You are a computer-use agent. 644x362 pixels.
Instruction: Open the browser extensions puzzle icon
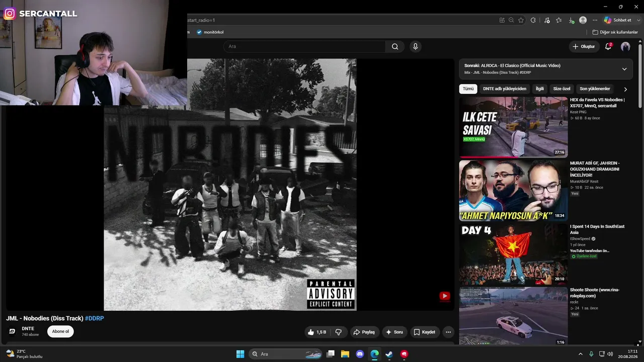(x=533, y=20)
